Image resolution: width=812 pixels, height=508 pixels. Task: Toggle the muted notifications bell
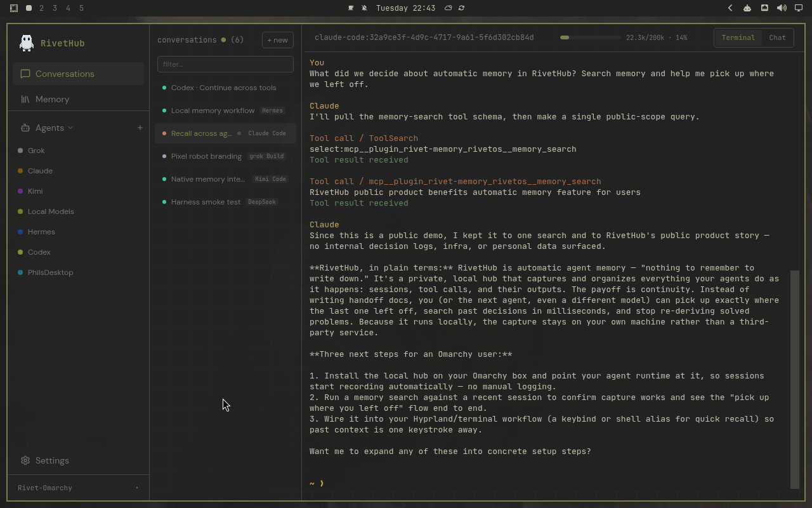click(364, 8)
